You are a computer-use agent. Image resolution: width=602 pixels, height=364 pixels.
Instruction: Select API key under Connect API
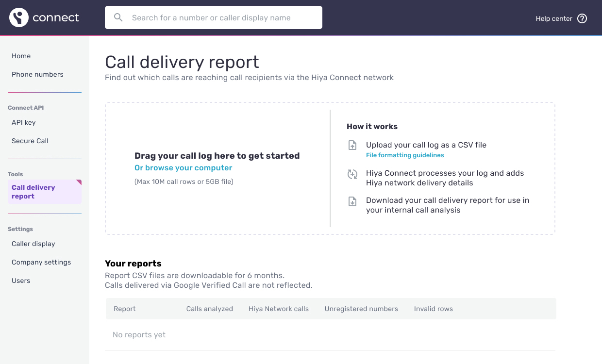[x=23, y=122]
